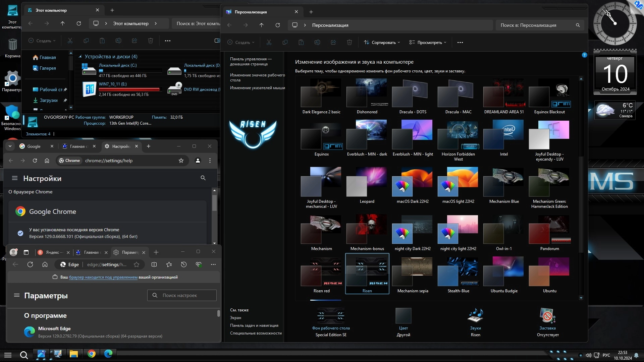Image resolution: width=644 pixels, height=362 pixels.
Task: Click the Chrome settings search magnifier icon
Action: pyautogui.click(x=203, y=178)
